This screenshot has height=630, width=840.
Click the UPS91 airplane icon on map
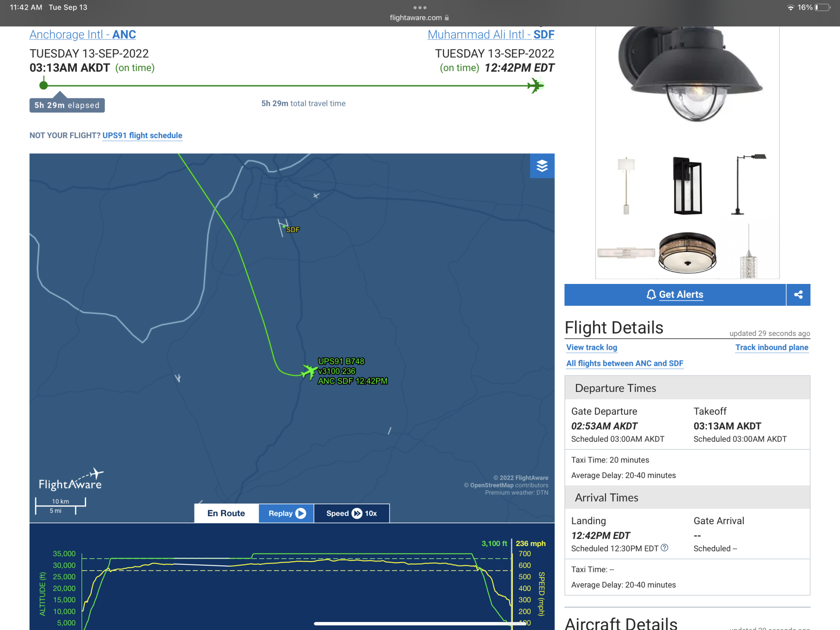coord(309,372)
